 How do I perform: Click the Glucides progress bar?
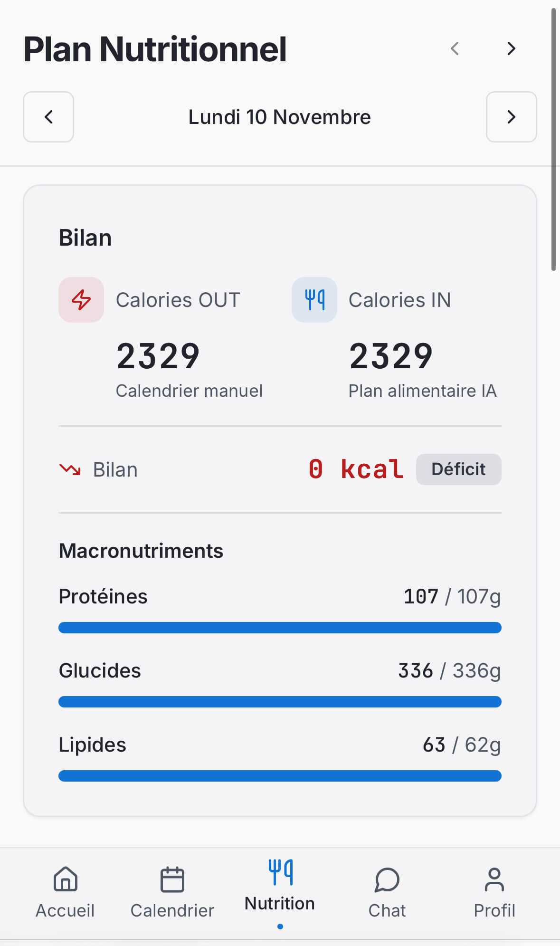(x=280, y=702)
